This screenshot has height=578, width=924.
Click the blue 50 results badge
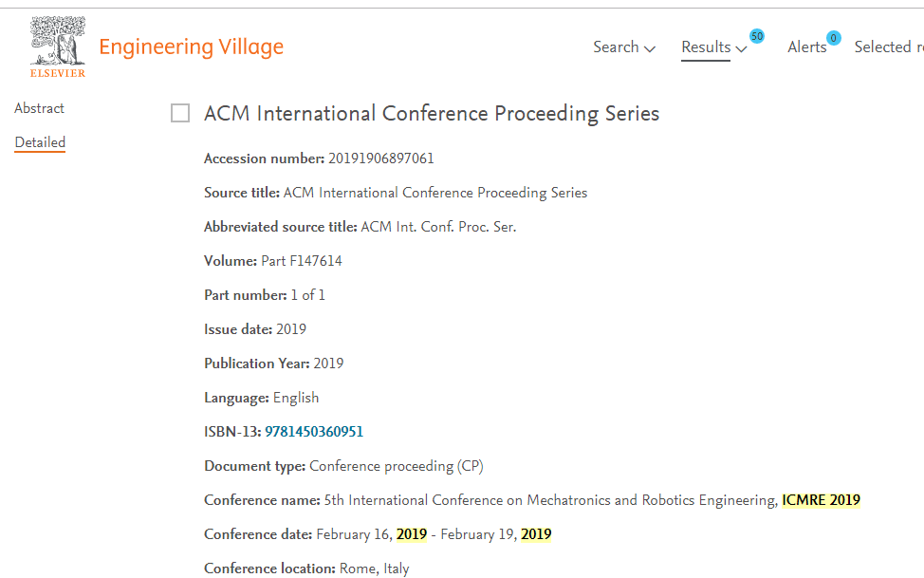pyautogui.click(x=757, y=37)
